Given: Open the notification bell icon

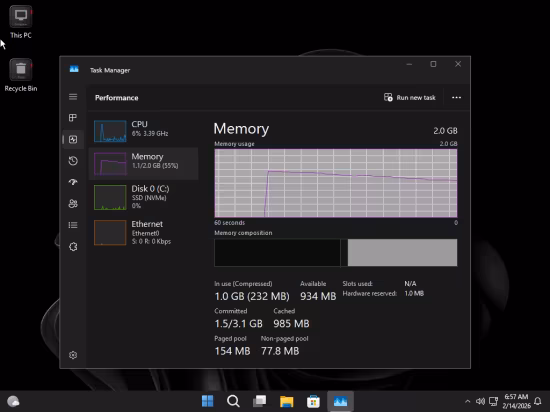Looking at the screenshot, I should pos(537,401).
